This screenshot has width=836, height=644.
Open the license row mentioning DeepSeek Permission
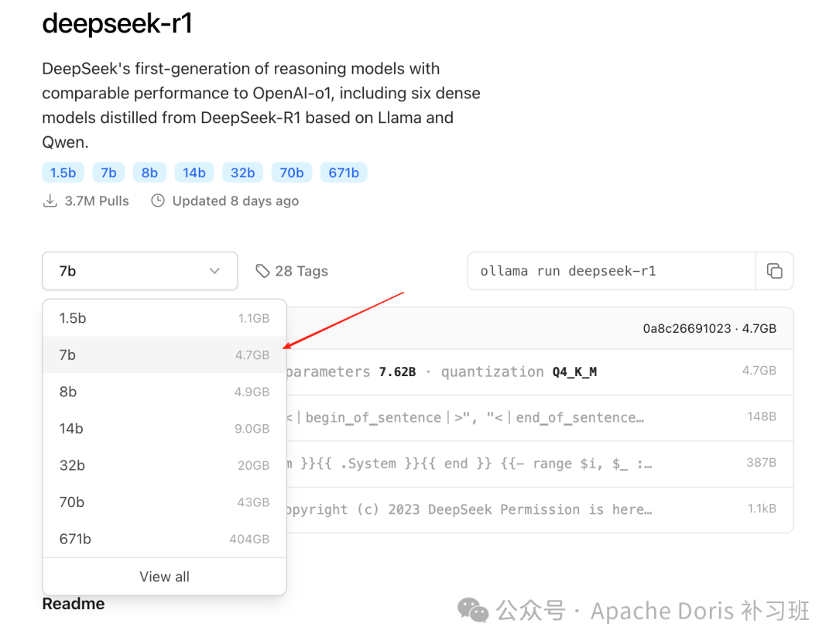(x=540, y=509)
